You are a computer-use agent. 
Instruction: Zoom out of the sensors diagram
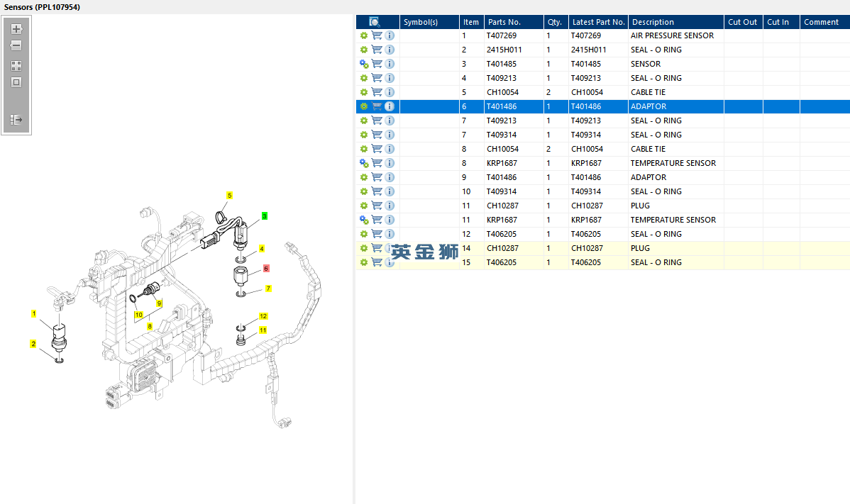(16, 45)
